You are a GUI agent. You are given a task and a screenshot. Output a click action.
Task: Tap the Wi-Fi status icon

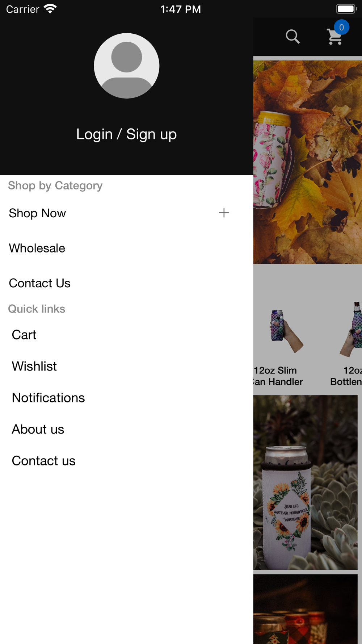tap(50, 9)
